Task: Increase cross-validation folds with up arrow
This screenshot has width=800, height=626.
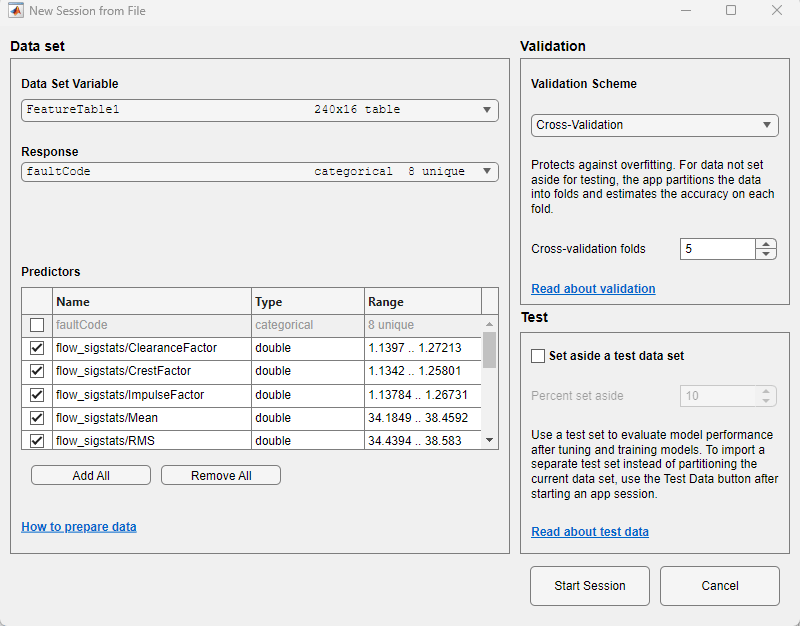Action: (766, 244)
